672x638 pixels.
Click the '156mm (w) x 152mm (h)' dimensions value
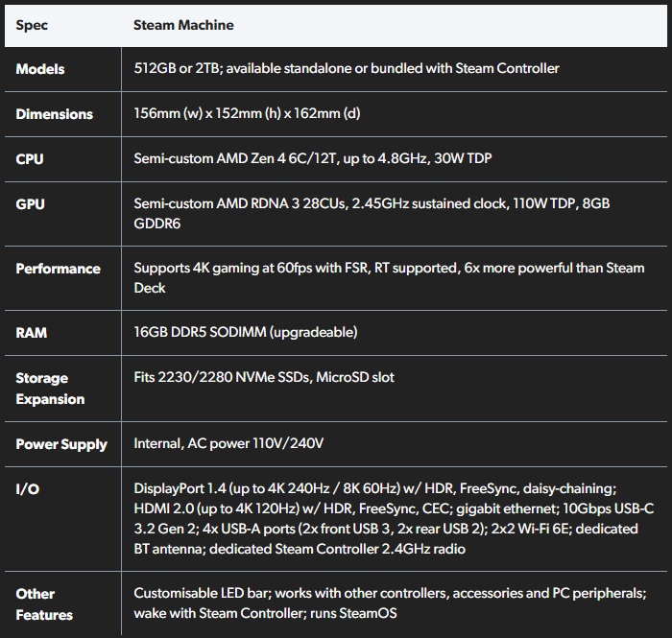pyautogui.click(x=247, y=113)
